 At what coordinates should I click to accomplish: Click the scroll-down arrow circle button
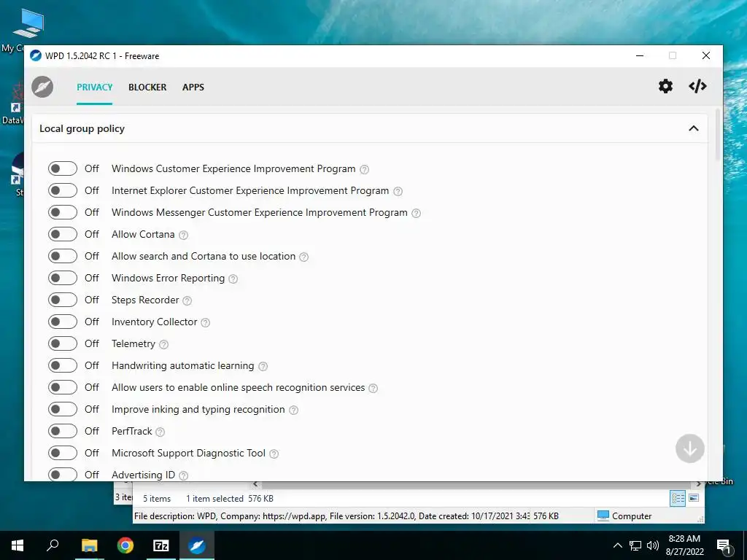click(690, 448)
